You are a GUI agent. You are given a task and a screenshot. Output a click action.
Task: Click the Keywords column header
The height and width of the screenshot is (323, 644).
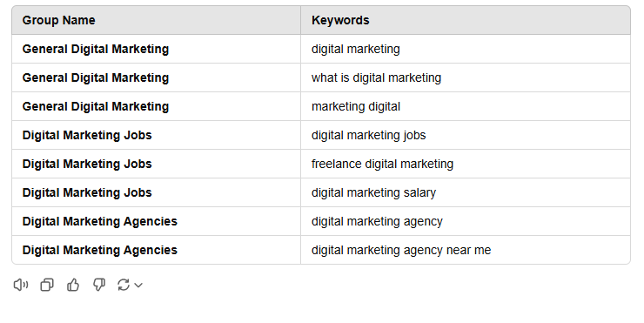pyautogui.click(x=466, y=20)
